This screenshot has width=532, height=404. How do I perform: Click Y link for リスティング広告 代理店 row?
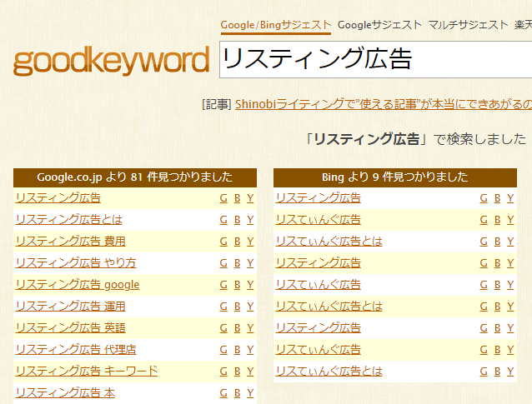(250, 349)
